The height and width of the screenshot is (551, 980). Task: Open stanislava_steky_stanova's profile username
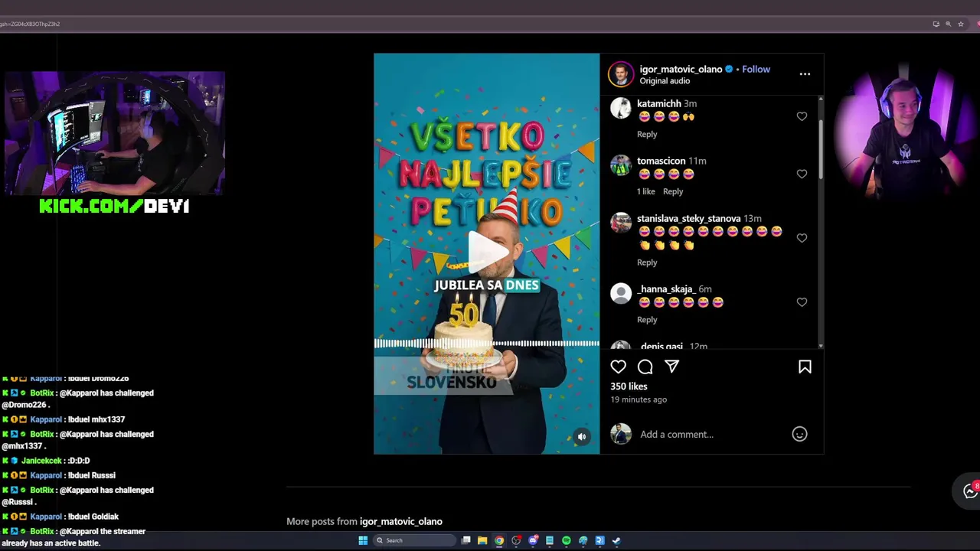click(688, 218)
